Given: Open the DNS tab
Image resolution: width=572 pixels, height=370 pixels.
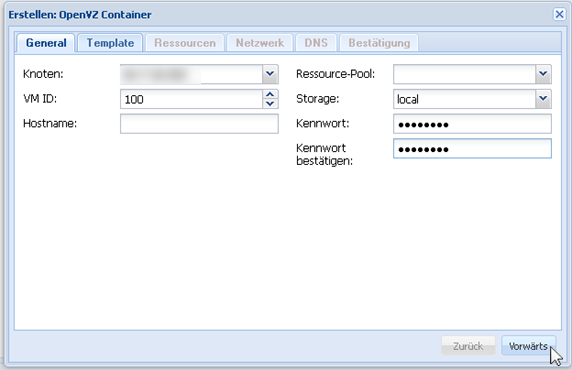Looking at the screenshot, I should point(316,43).
